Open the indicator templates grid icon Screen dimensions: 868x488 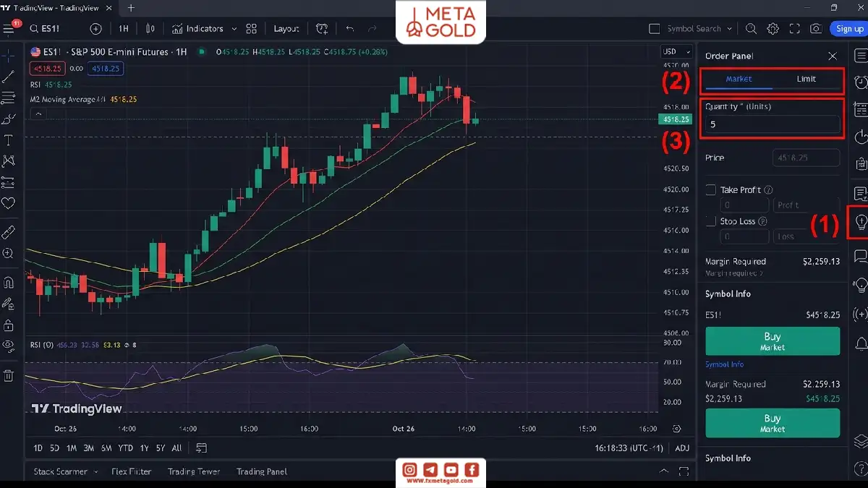tap(252, 29)
